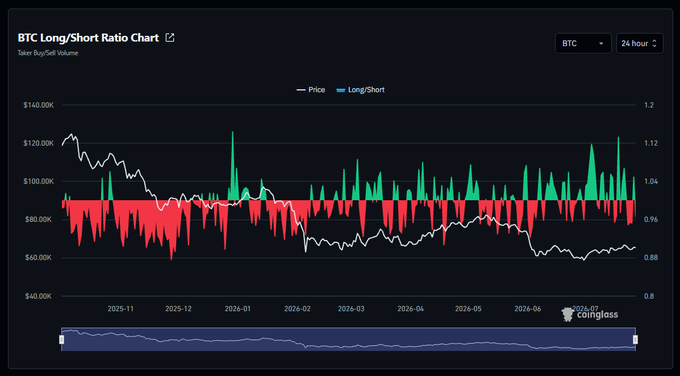This screenshot has height=376, width=680.
Task: Click the left handle of range slider
Action: 62,339
